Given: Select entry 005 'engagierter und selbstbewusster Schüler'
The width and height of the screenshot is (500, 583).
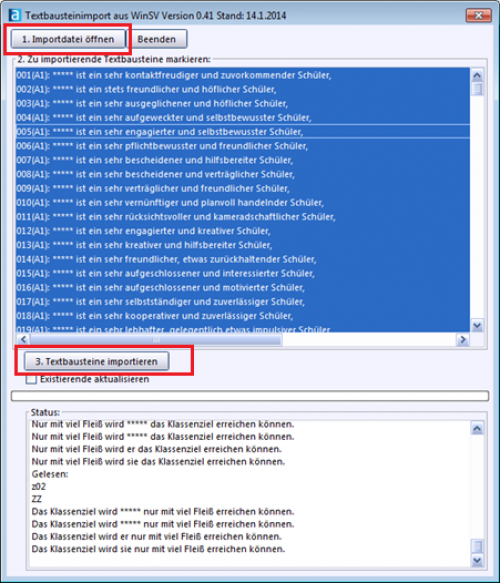Looking at the screenshot, I should tap(243, 132).
